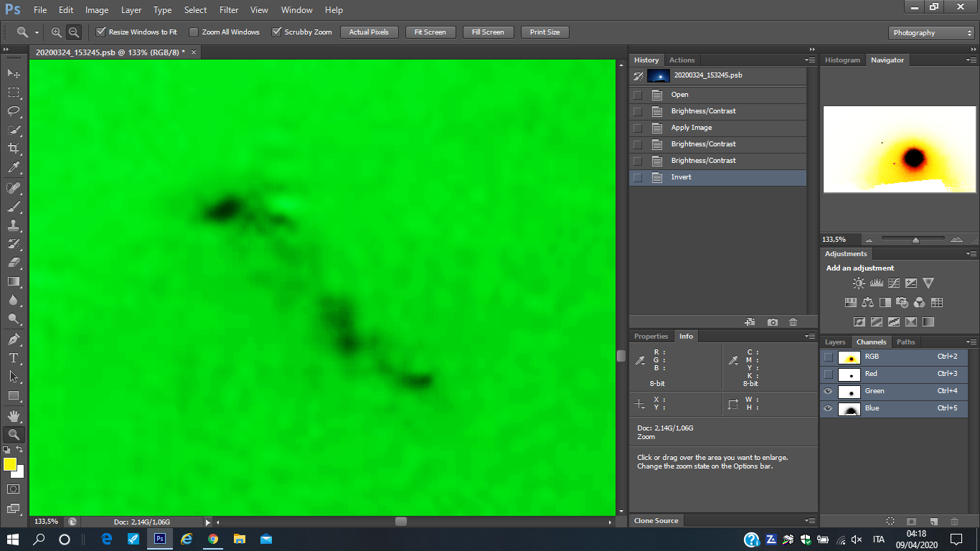Open the Channels panel flyout menu

point(970,342)
